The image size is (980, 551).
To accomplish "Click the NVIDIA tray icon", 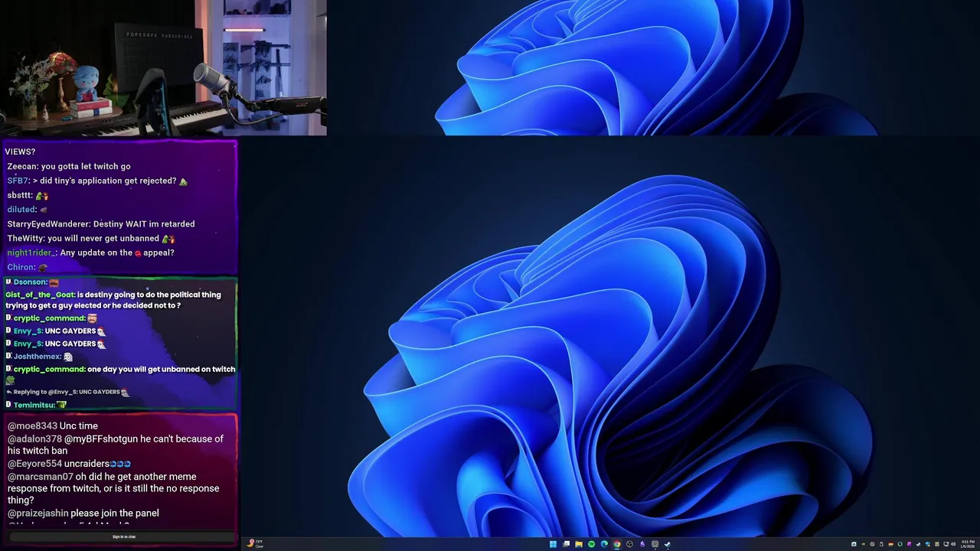I will [x=863, y=544].
